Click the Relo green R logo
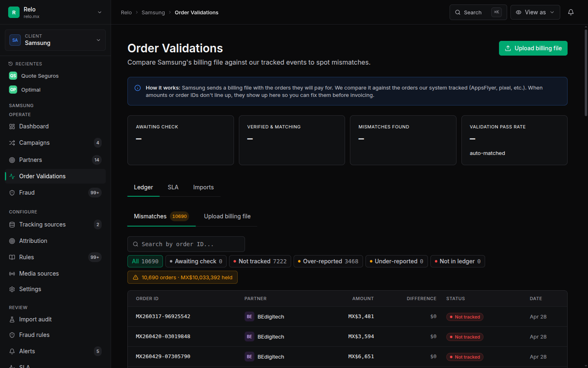The height and width of the screenshot is (368, 588). pos(14,12)
